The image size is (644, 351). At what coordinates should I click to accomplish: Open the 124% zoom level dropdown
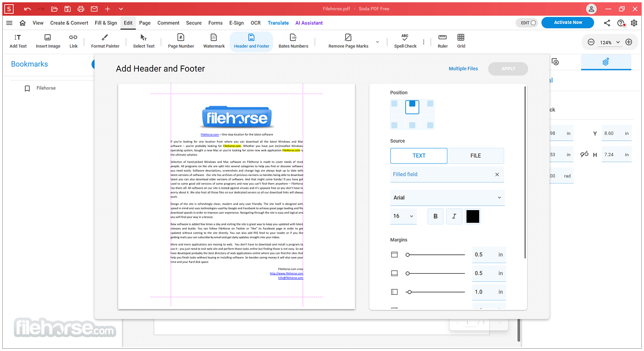609,42
